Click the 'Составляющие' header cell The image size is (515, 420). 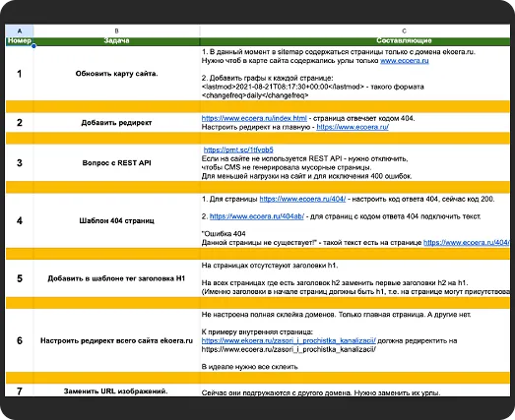coord(354,41)
